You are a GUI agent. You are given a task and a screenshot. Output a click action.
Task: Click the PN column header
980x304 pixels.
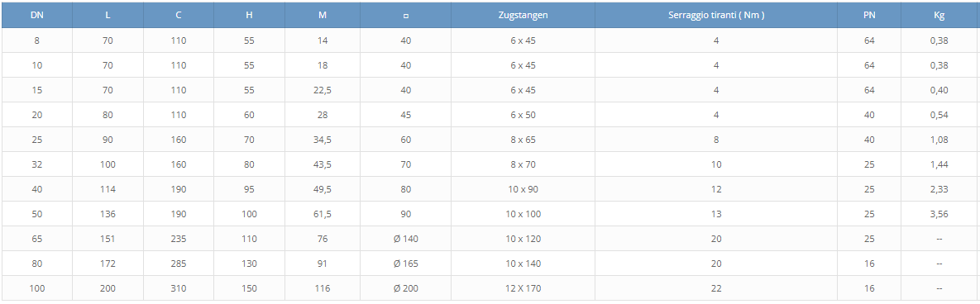(869, 16)
